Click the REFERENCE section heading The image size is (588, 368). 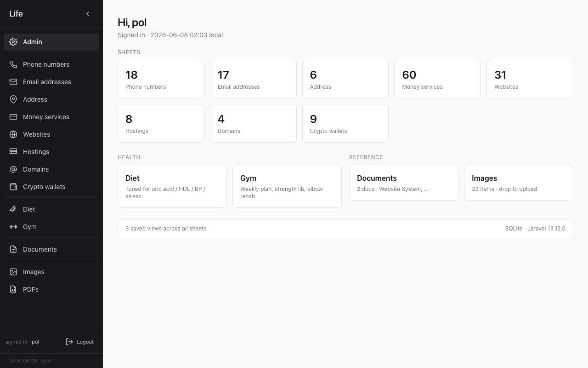tap(366, 157)
